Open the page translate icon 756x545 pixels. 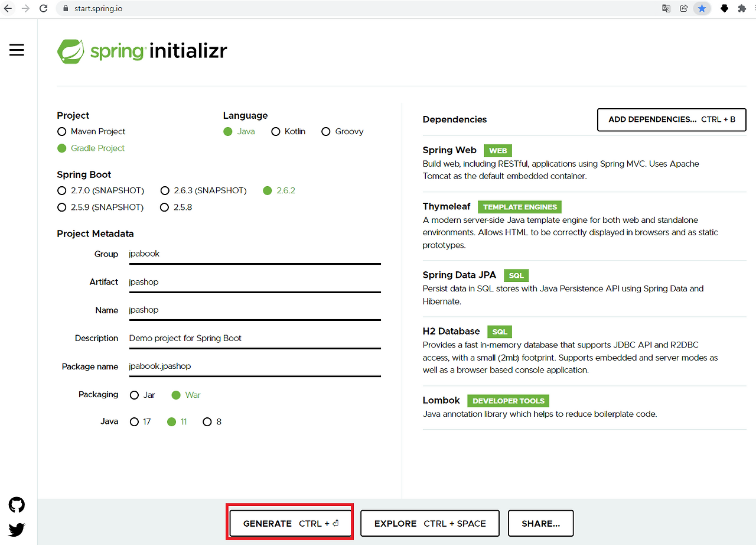(x=666, y=8)
